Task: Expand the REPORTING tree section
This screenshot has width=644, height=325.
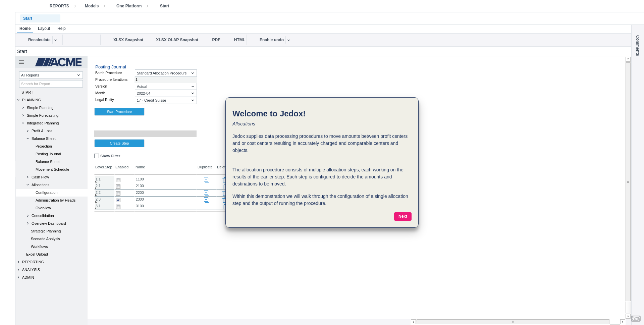Action: 18,262
